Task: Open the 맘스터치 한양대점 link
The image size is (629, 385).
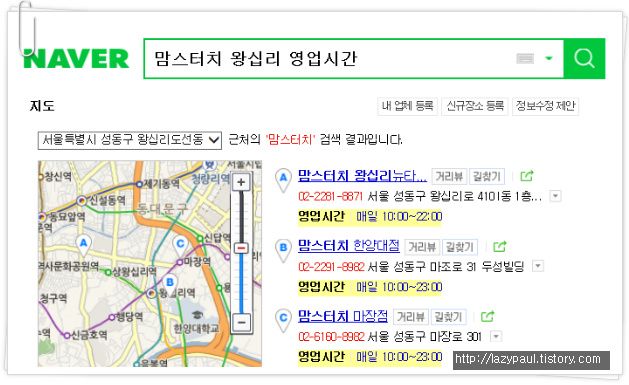Action: pyautogui.click(x=349, y=246)
